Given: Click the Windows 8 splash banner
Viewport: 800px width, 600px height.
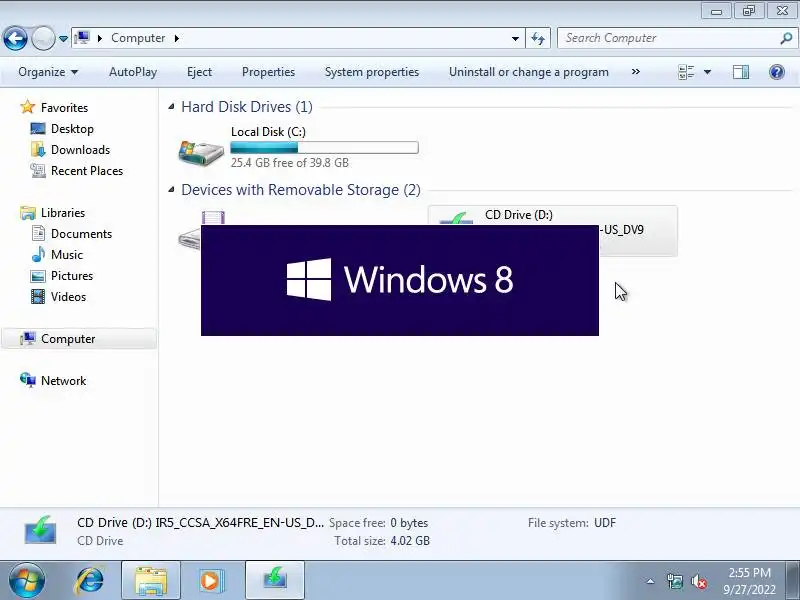Looking at the screenshot, I should [399, 280].
